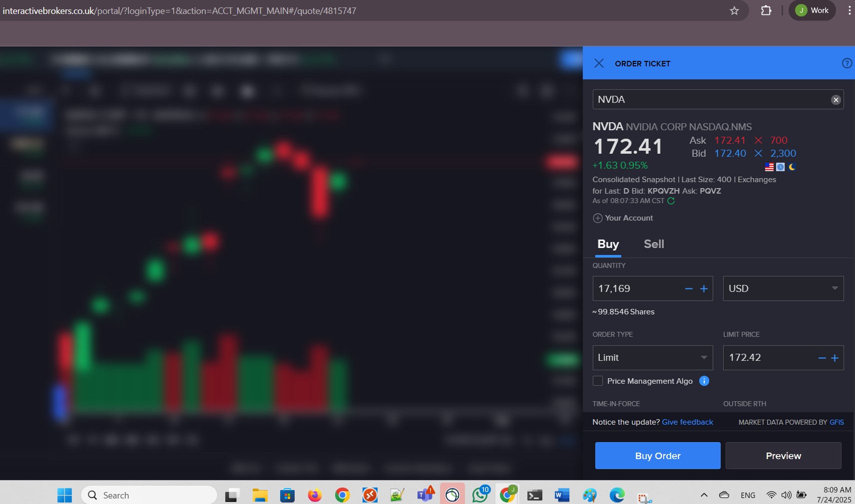Open the Work profile menu
This screenshot has width=855, height=504.
tap(812, 10)
